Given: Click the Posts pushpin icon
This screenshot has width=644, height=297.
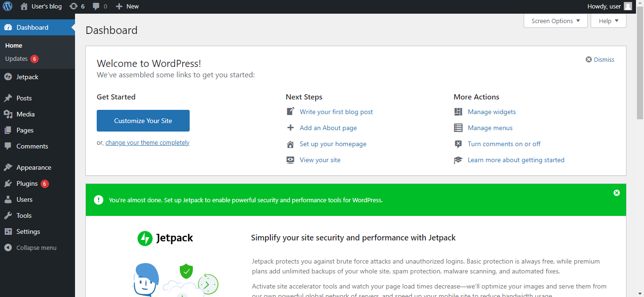Looking at the screenshot, I should (x=8, y=98).
